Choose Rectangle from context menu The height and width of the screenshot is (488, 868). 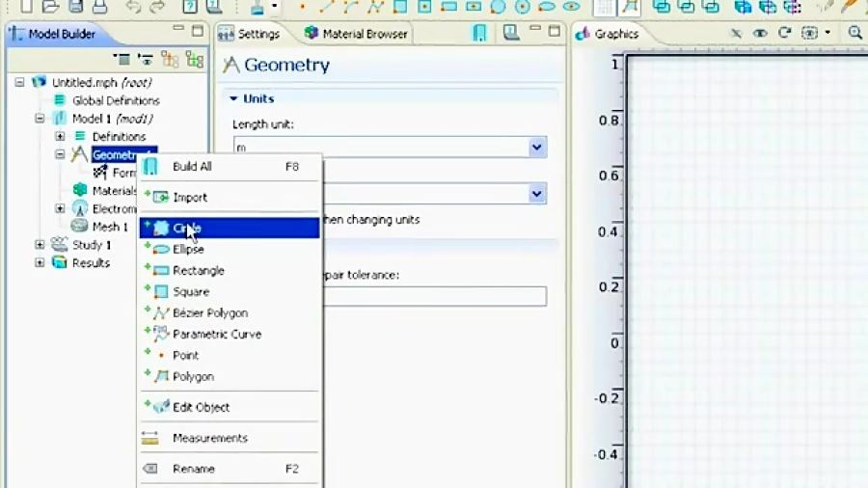pyautogui.click(x=230, y=271)
